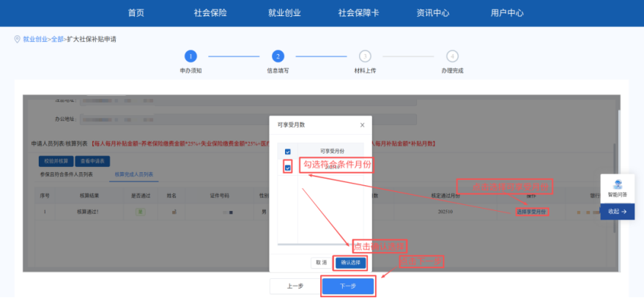Click the 下一步 button
644x298 pixels.
pyautogui.click(x=348, y=286)
